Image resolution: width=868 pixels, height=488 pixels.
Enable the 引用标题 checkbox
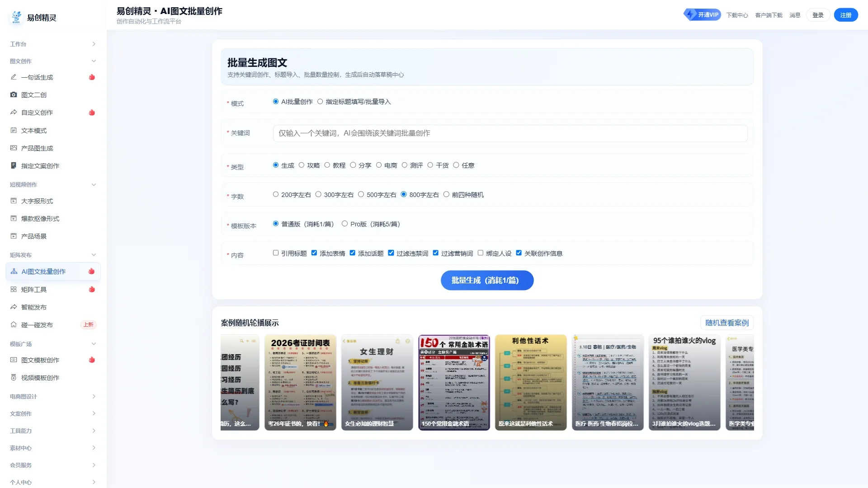(x=276, y=253)
